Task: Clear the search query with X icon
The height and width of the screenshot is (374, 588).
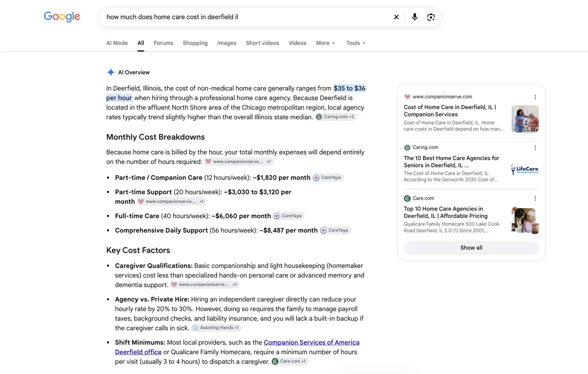Action: pos(396,17)
